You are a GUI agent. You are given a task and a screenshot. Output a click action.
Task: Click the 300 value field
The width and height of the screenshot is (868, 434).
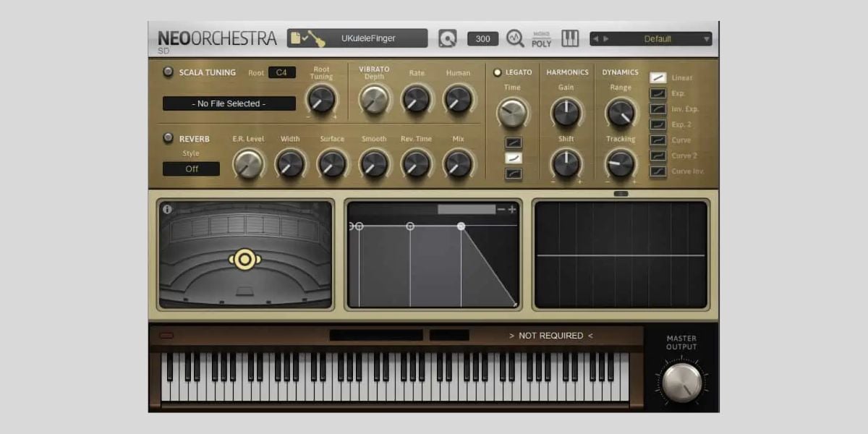click(482, 39)
